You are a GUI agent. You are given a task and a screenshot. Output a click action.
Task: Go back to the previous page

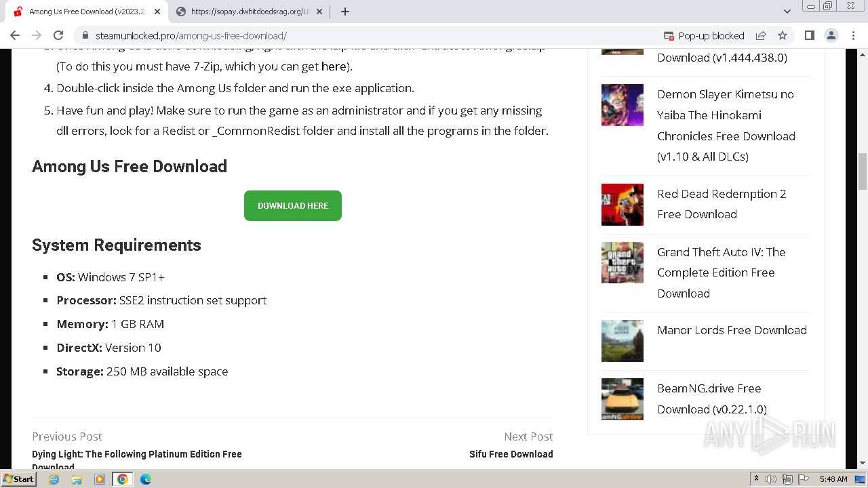point(15,35)
